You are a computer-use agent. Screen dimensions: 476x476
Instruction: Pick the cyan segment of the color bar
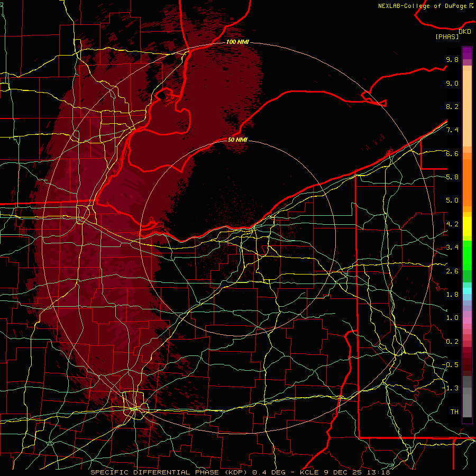467,291
